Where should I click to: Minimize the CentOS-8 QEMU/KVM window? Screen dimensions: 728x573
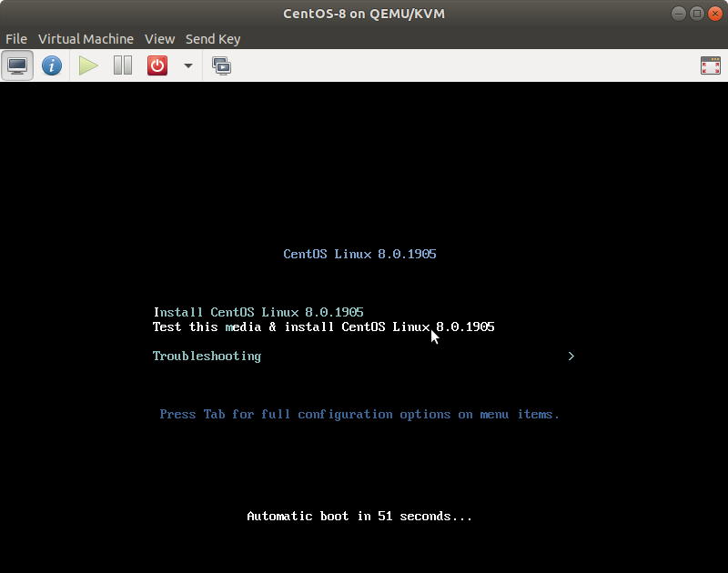coord(678,14)
